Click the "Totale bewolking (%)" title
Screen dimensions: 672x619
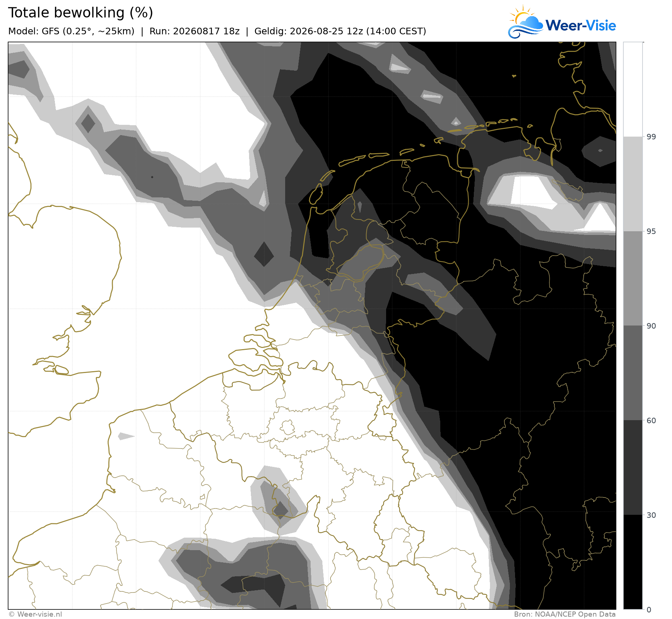80,13
